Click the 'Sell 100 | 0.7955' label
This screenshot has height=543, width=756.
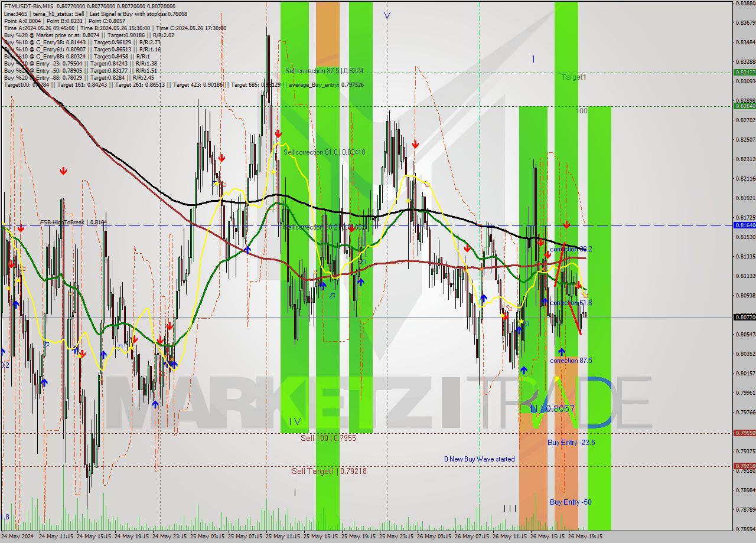tap(328, 439)
